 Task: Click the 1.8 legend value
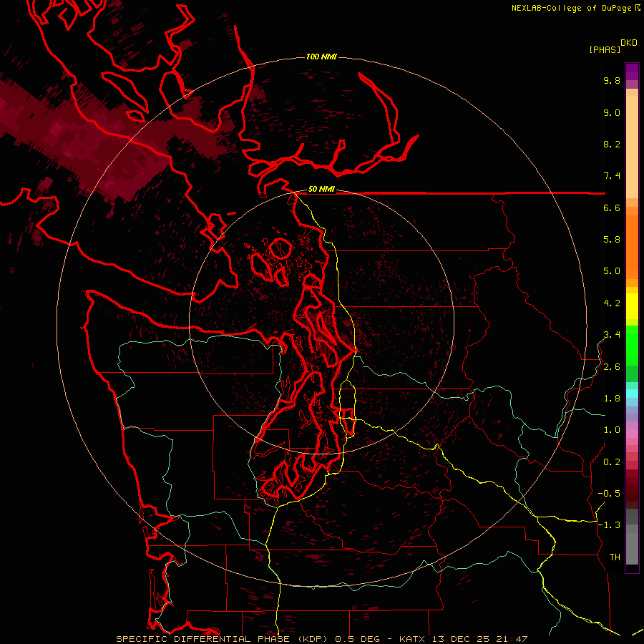coord(612,399)
